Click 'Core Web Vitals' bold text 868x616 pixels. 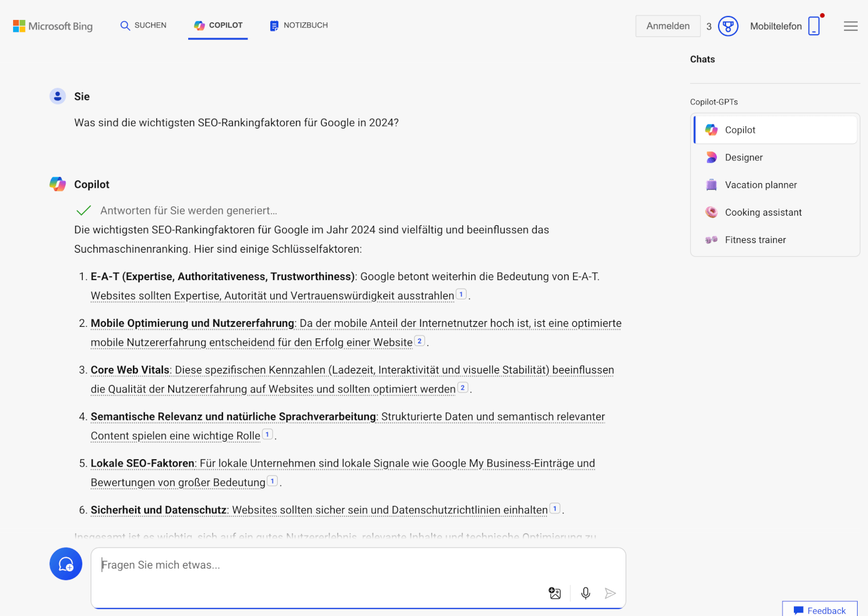pyautogui.click(x=130, y=370)
